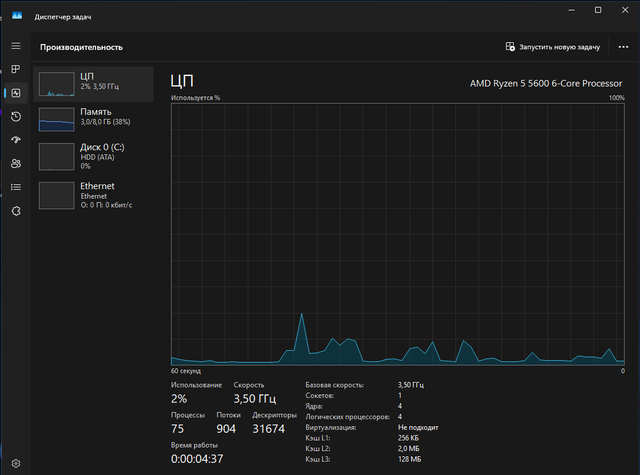Click 'Запустить новую задачу' button
Screen dimensions: 640x475
coord(553,47)
